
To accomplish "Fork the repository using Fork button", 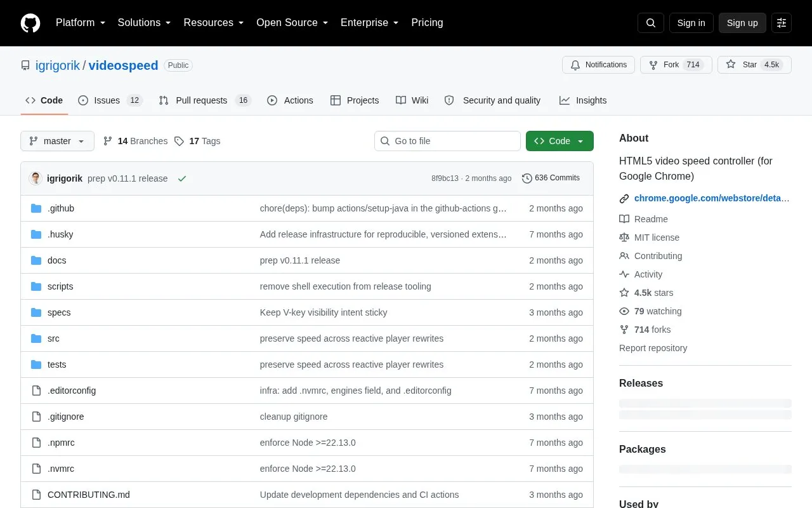I will click(x=676, y=65).
